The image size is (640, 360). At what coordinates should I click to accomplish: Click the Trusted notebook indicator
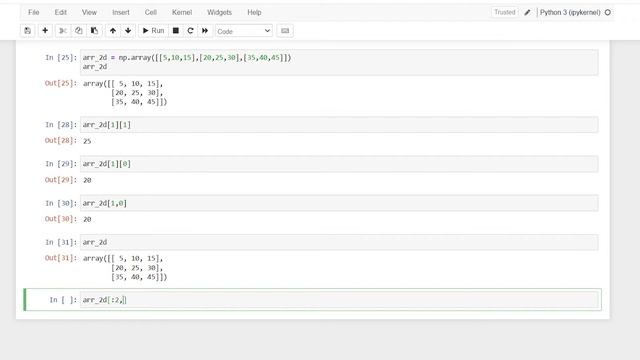tap(505, 12)
